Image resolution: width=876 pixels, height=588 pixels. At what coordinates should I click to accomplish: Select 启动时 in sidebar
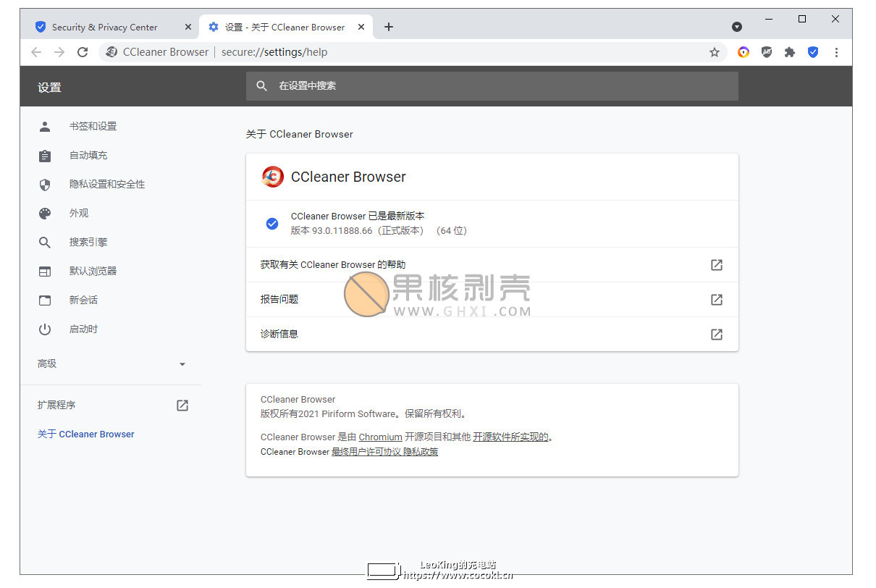(83, 329)
